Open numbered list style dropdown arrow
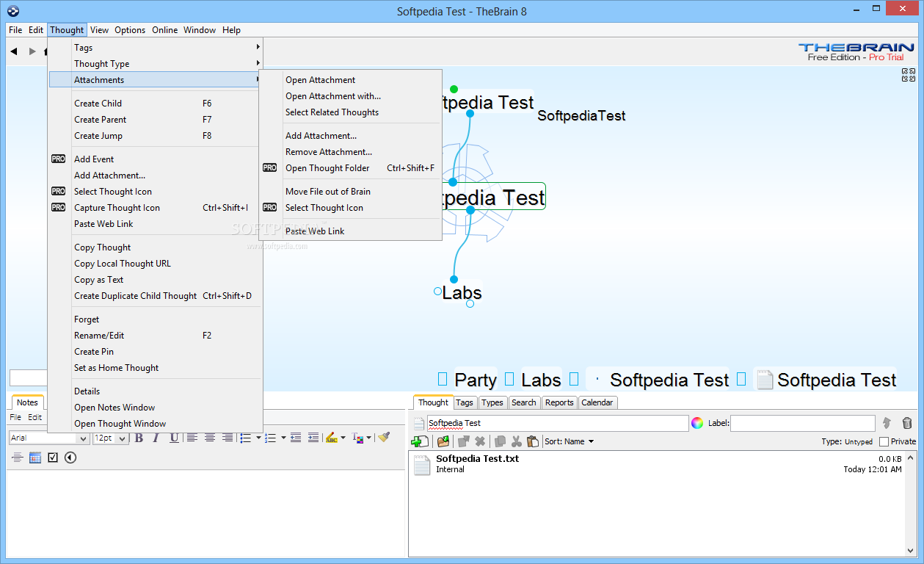This screenshot has height=564, width=924. click(283, 438)
